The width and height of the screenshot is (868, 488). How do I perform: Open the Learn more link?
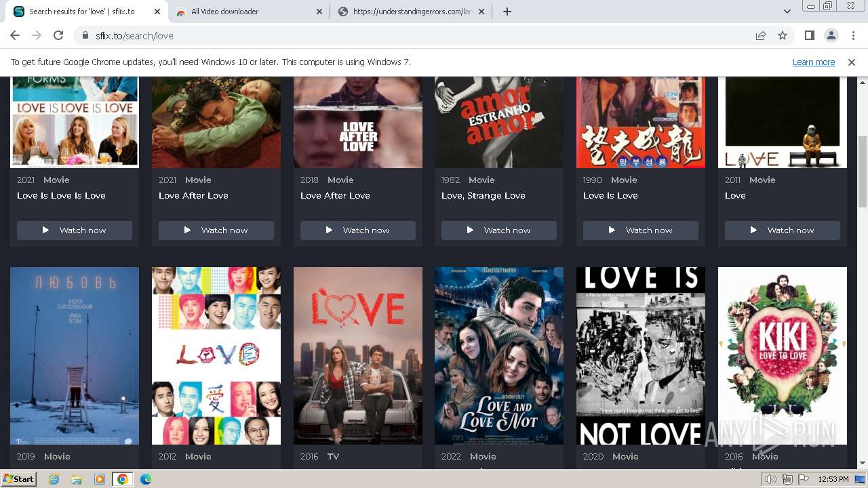[813, 62]
